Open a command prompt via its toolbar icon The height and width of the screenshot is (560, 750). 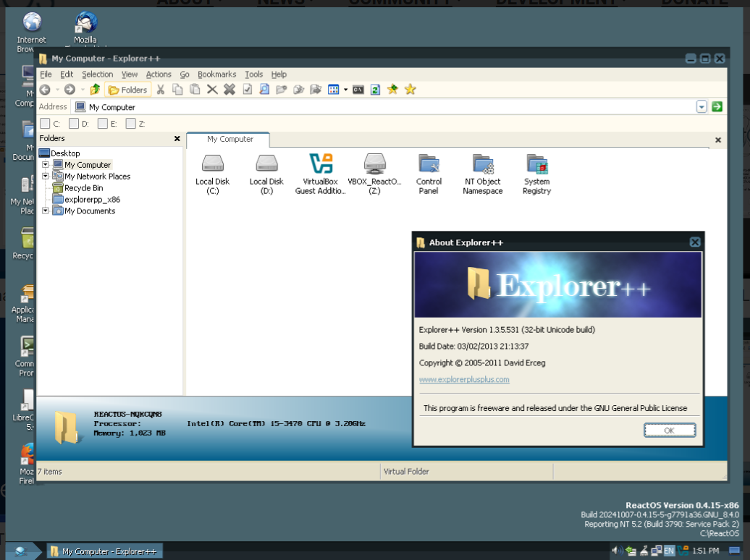358,89
